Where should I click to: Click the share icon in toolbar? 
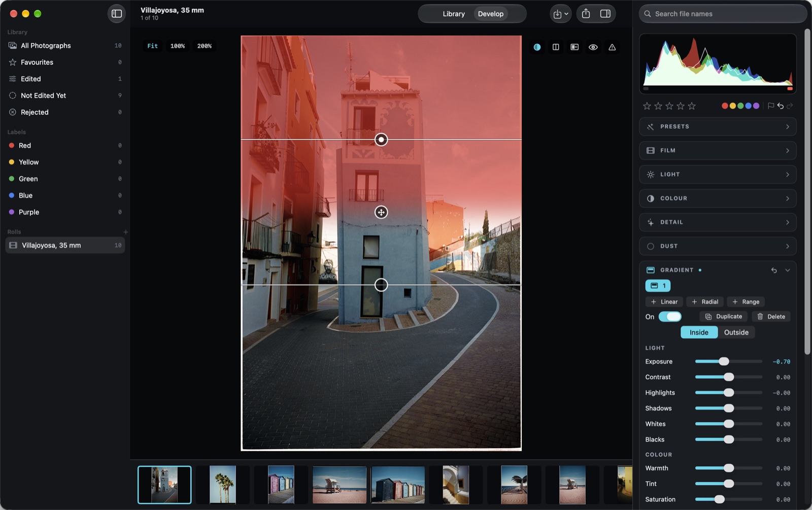click(586, 14)
